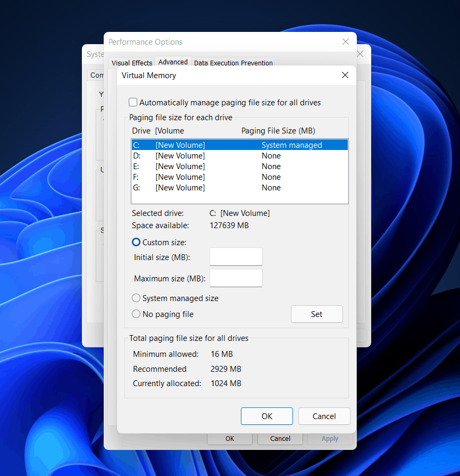Click the Advanced tab in Performance Options

(x=173, y=62)
